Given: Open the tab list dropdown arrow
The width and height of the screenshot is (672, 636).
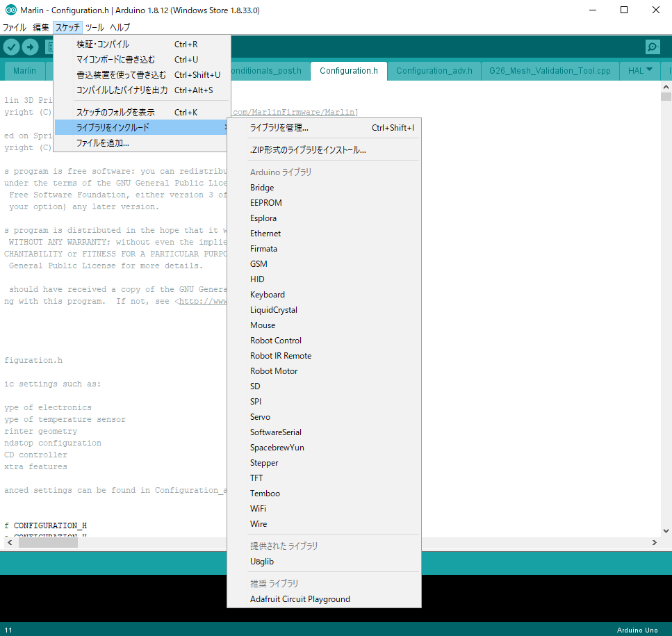Looking at the screenshot, I should tap(649, 70).
